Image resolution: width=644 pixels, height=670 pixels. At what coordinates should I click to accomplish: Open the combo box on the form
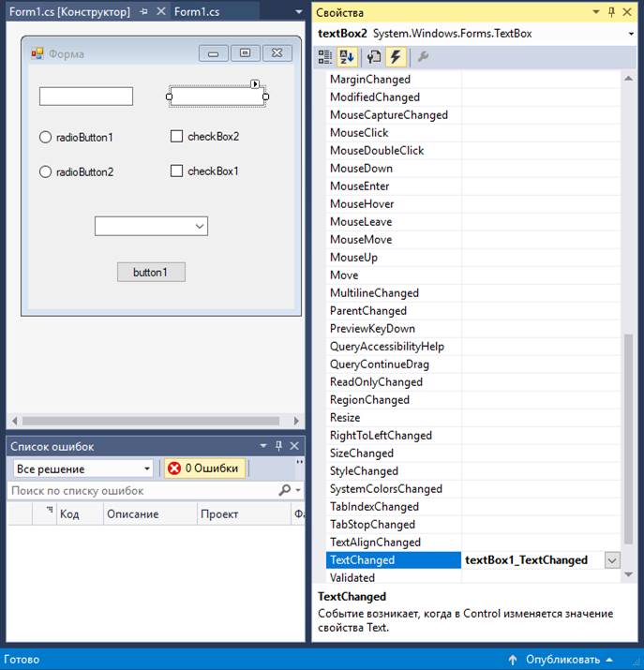pyautogui.click(x=199, y=226)
